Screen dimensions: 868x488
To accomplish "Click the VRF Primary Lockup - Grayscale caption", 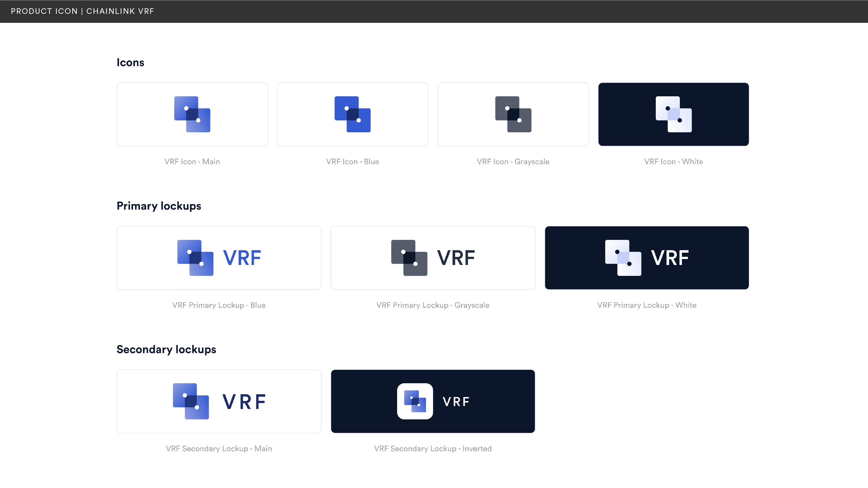I will pyautogui.click(x=433, y=305).
